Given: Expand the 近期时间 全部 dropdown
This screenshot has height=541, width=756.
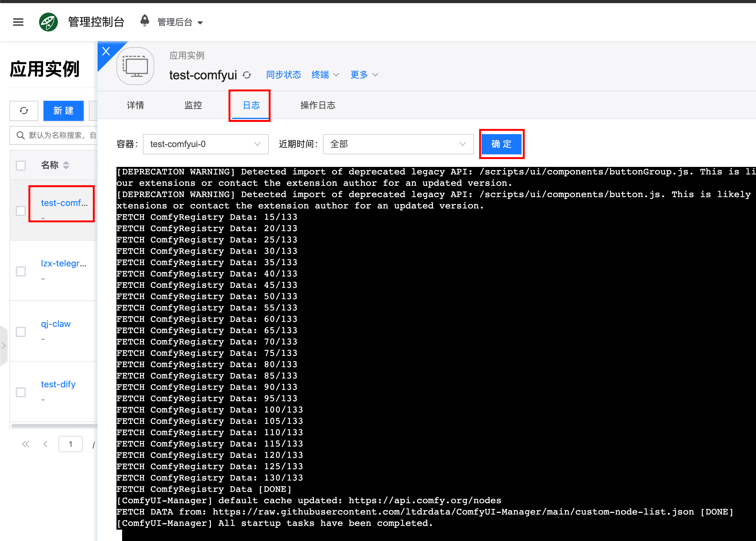Looking at the screenshot, I should click(x=398, y=144).
